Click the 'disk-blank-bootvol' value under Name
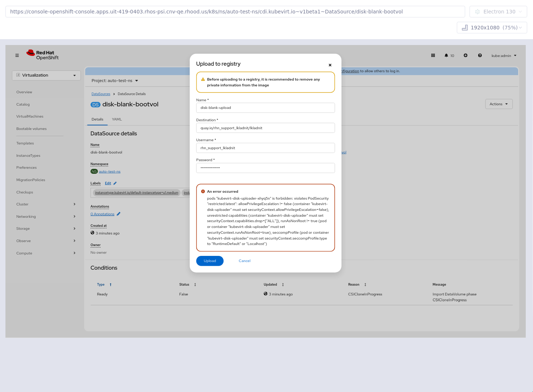Screen dimensions: 533x392 pos(106,152)
